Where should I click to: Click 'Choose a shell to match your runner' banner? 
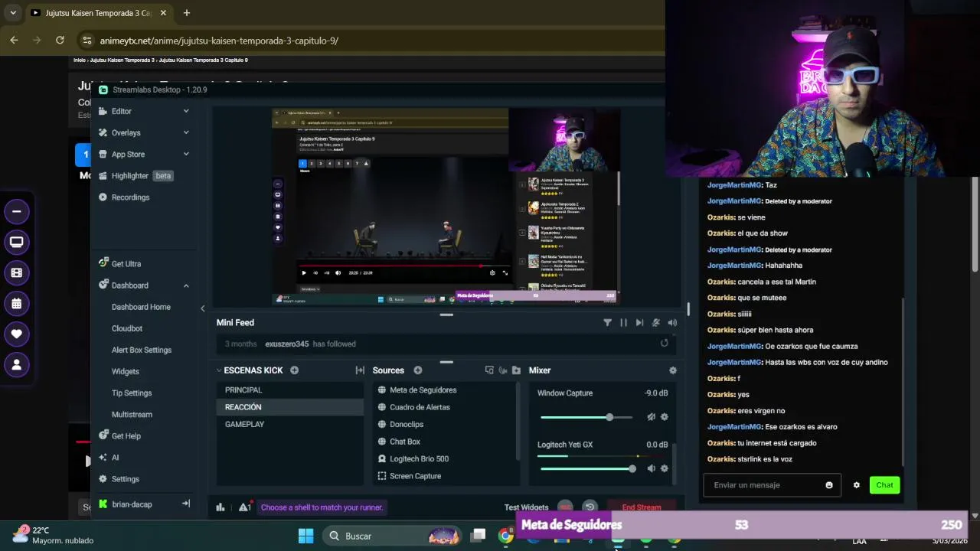coord(322,507)
